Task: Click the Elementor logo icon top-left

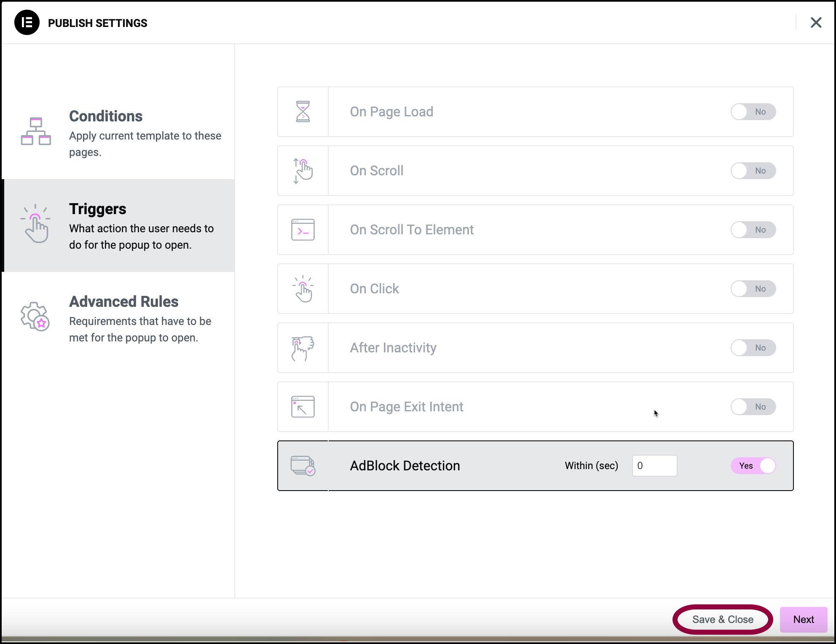Action: pyautogui.click(x=27, y=21)
